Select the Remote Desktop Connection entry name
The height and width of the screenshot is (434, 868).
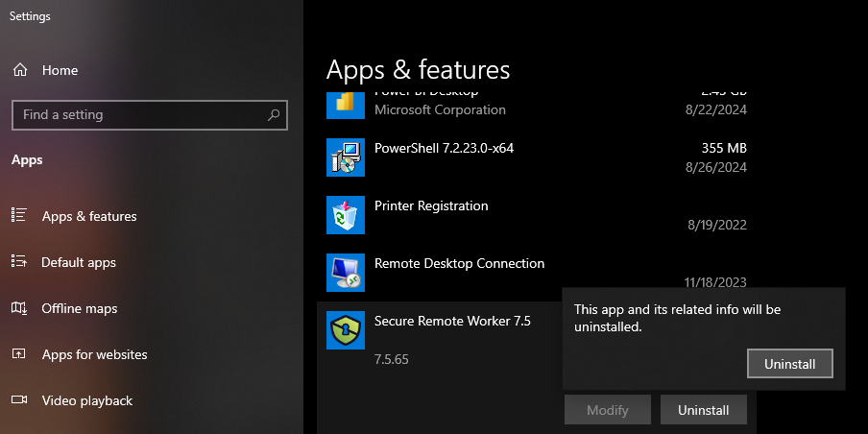(x=460, y=263)
